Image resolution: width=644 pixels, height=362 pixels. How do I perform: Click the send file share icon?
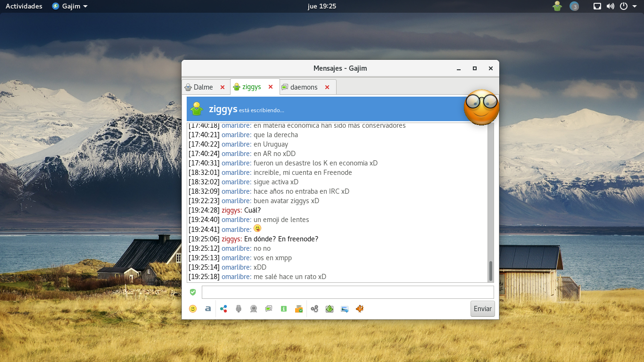click(223, 309)
